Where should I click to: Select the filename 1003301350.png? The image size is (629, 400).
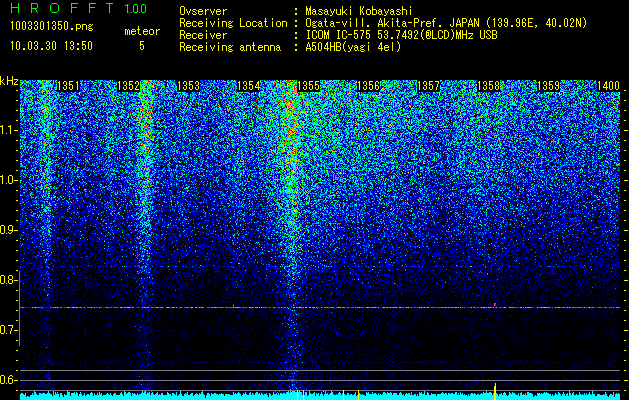coord(52,26)
